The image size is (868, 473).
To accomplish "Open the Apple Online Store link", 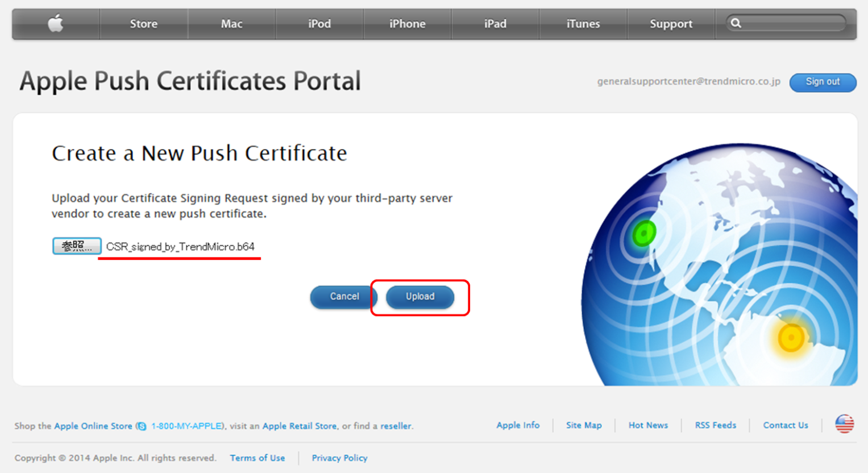I will pos(93,426).
